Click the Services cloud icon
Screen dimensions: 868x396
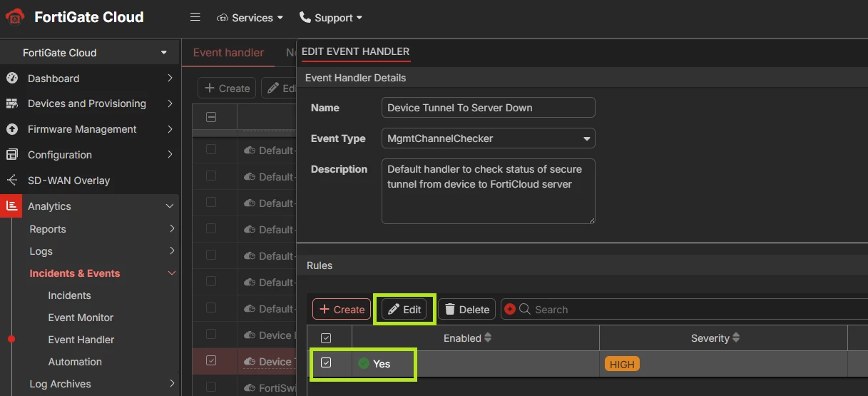tap(223, 18)
